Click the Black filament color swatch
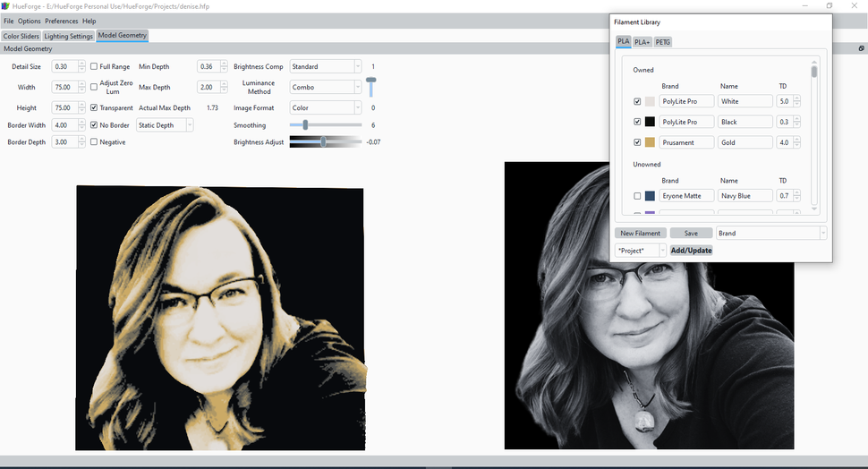 650,122
